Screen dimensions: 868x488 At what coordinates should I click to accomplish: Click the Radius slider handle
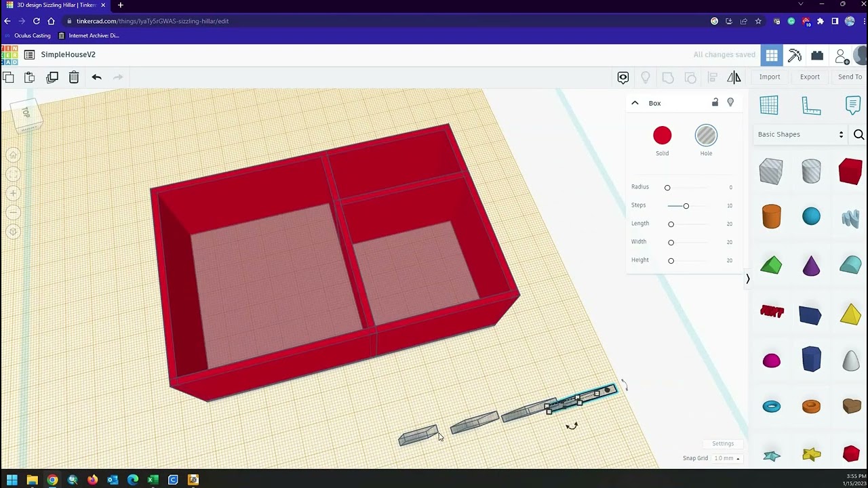(x=667, y=188)
